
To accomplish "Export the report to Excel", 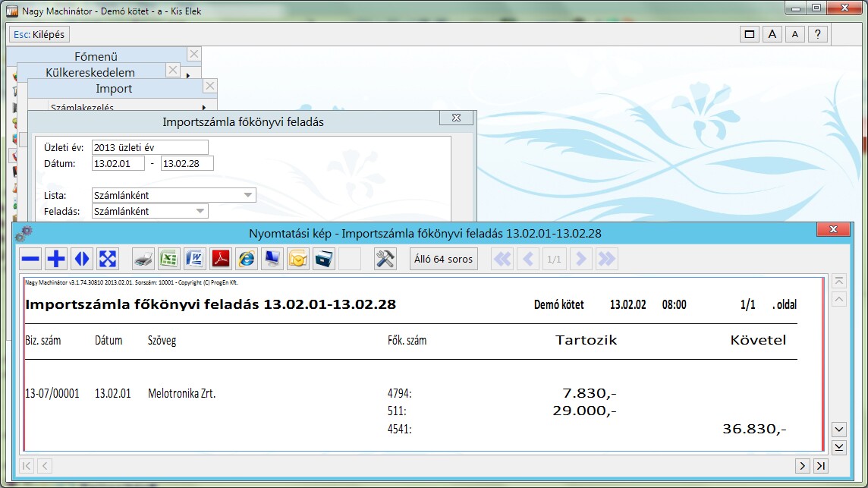I will (x=169, y=259).
